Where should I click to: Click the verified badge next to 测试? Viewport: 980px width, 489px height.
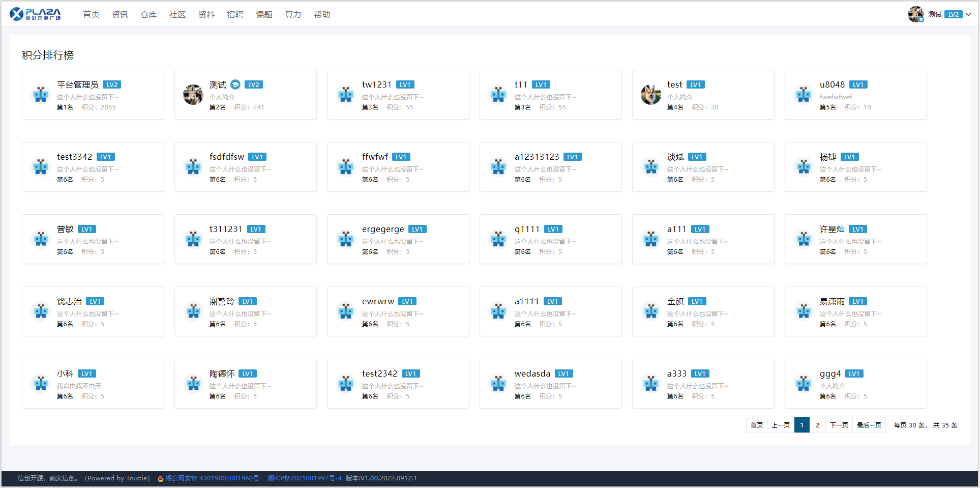click(235, 84)
